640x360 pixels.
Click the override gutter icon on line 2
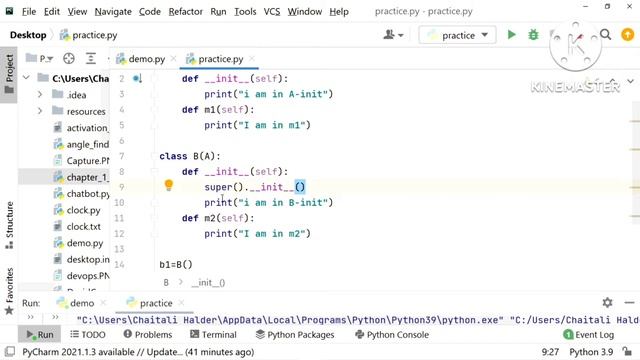pos(137,78)
